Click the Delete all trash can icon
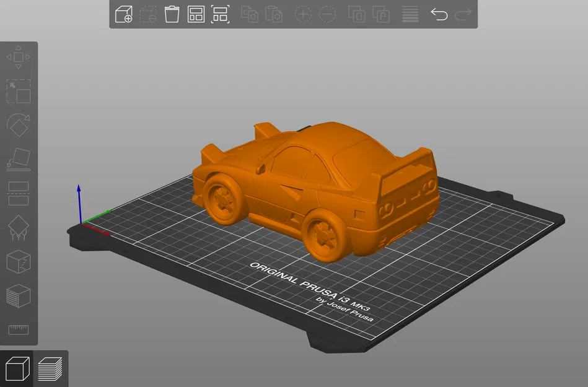The image size is (588, 387). [172, 14]
